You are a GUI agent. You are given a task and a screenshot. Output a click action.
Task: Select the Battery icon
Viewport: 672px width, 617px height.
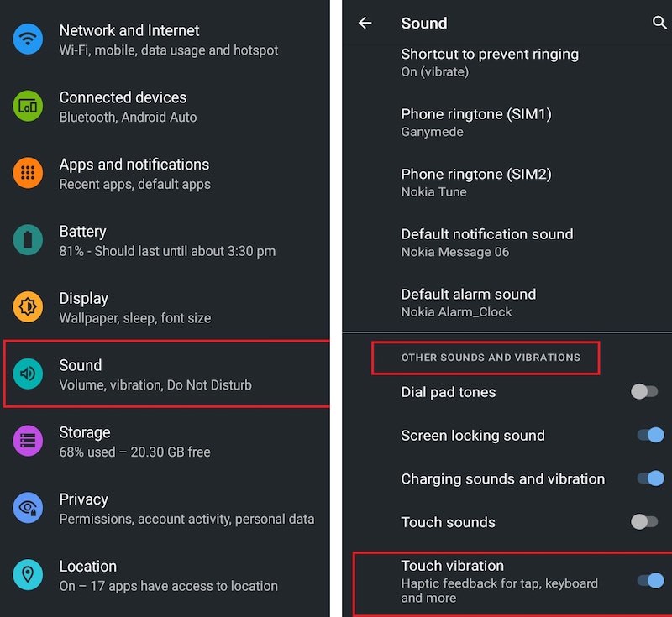coord(28,240)
